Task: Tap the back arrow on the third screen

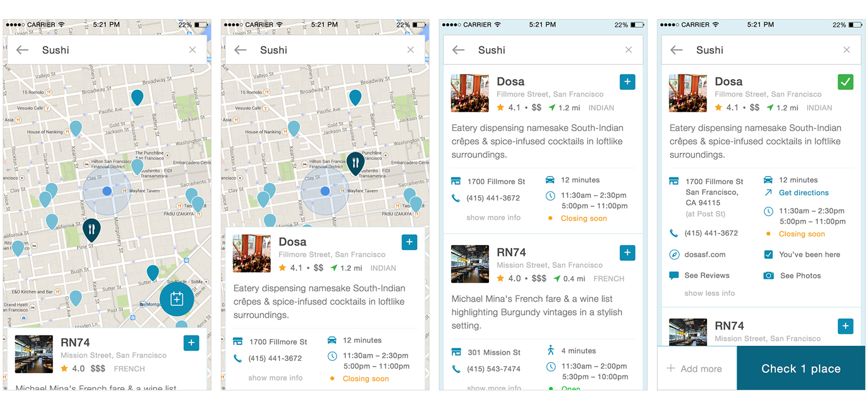Action: [x=459, y=50]
